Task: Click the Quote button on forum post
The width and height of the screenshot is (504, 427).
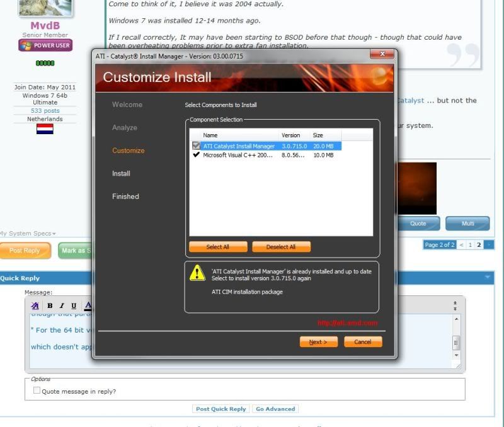Action: (418, 224)
